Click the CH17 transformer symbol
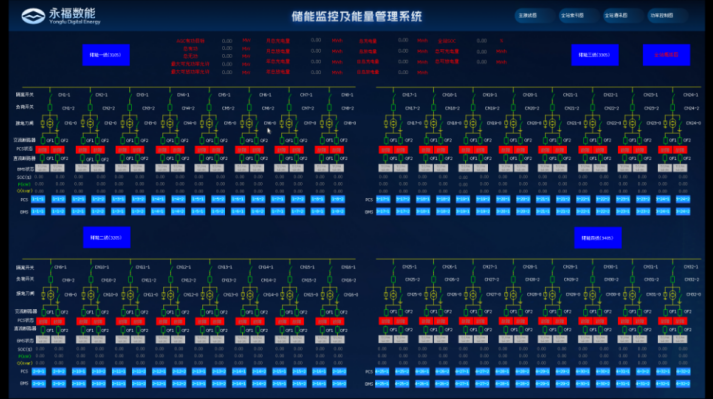 pyautogui.click(x=393, y=123)
